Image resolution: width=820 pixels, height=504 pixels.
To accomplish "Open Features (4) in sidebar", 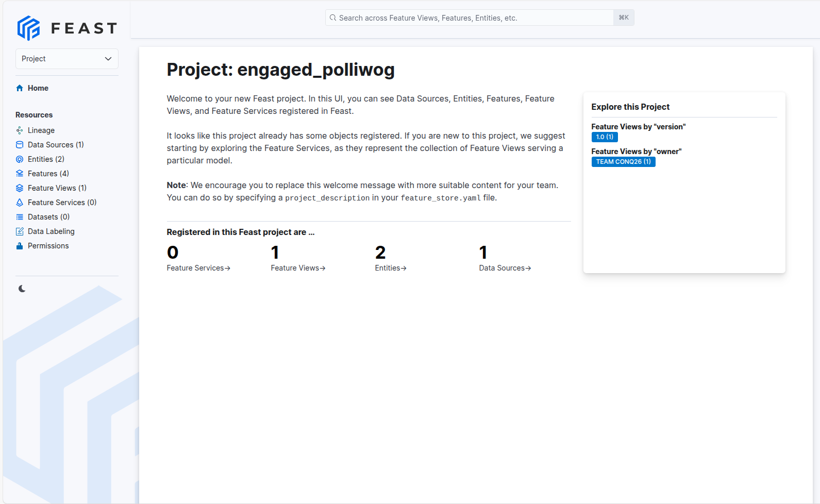I will pos(48,174).
